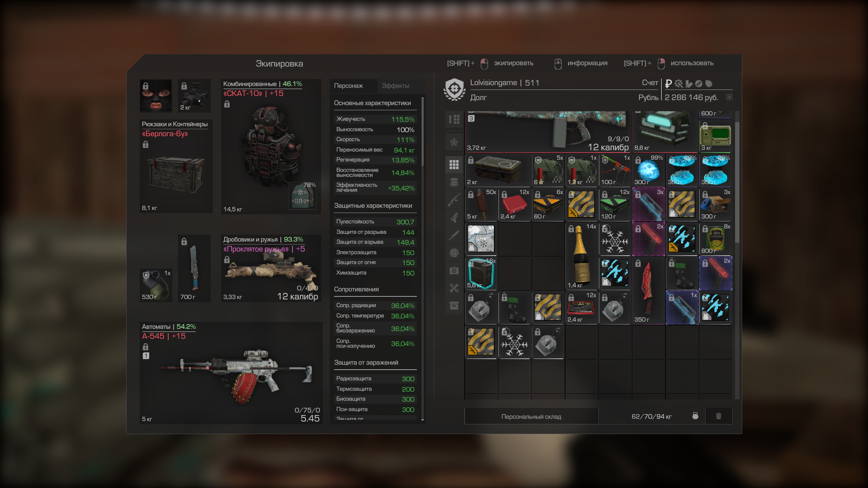Click the 2 286 146 руб. balance
The width and height of the screenshot is (868, 488).
coord(691,97)
